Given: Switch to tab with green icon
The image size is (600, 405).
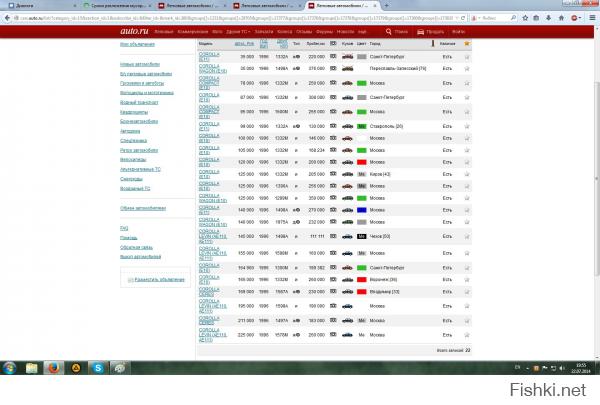Looking at the screenshot, I should click(x=117, y=6).
